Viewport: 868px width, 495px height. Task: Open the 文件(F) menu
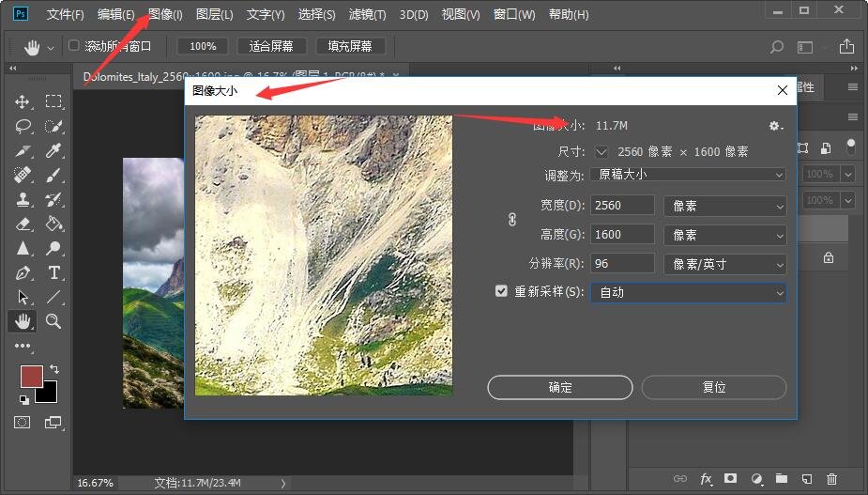65,14
